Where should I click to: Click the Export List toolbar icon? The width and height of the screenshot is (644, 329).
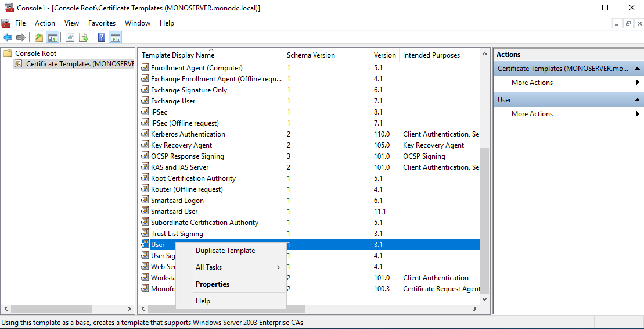(x=84, y=38)
